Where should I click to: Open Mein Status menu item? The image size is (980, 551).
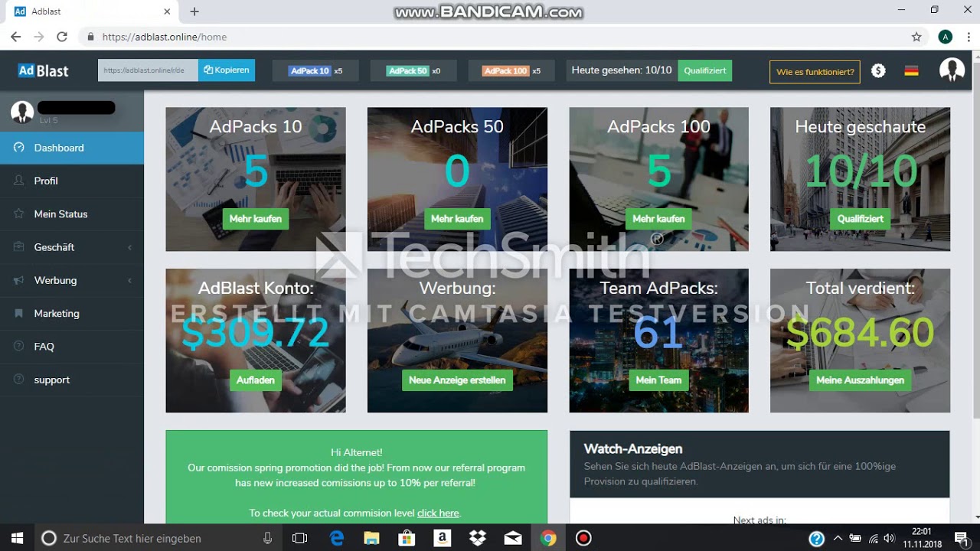[72, 214]
